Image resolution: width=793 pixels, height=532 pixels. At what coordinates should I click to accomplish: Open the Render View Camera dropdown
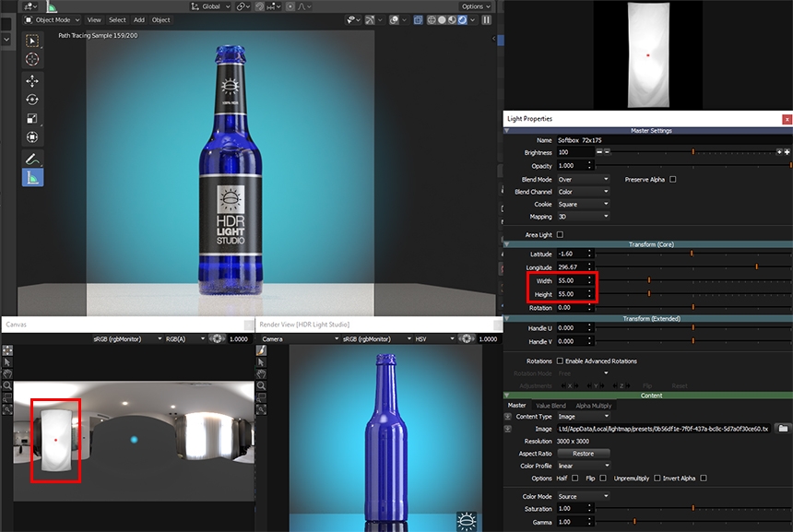coord(300,338)
